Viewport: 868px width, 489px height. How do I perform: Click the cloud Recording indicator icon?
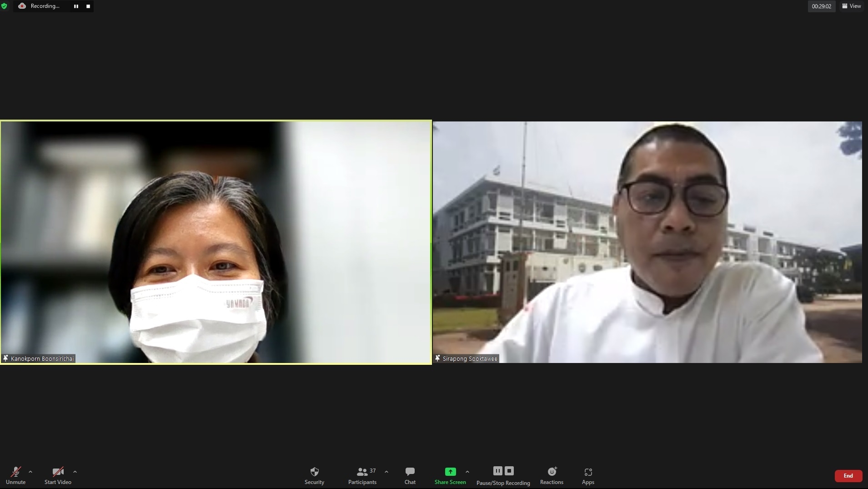pyautogui.click(x=22, y=6)
